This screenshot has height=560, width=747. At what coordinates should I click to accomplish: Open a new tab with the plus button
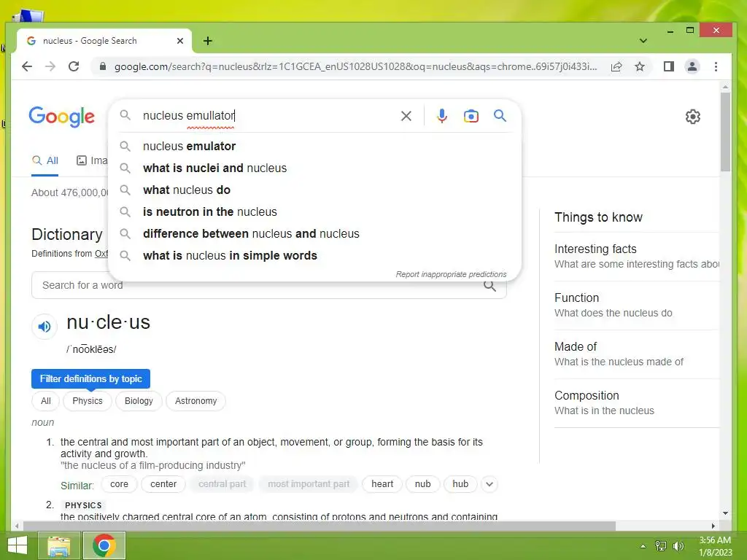[208, 41]
